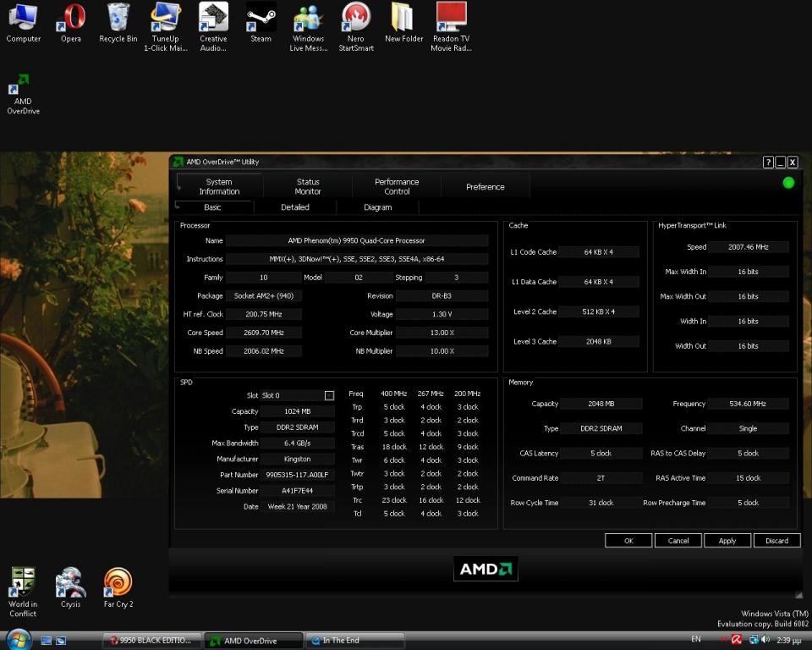The height and width of the screenshot is (650, 812).
Task: Open the volume speaker tray icon
Action: pos(765,640)
